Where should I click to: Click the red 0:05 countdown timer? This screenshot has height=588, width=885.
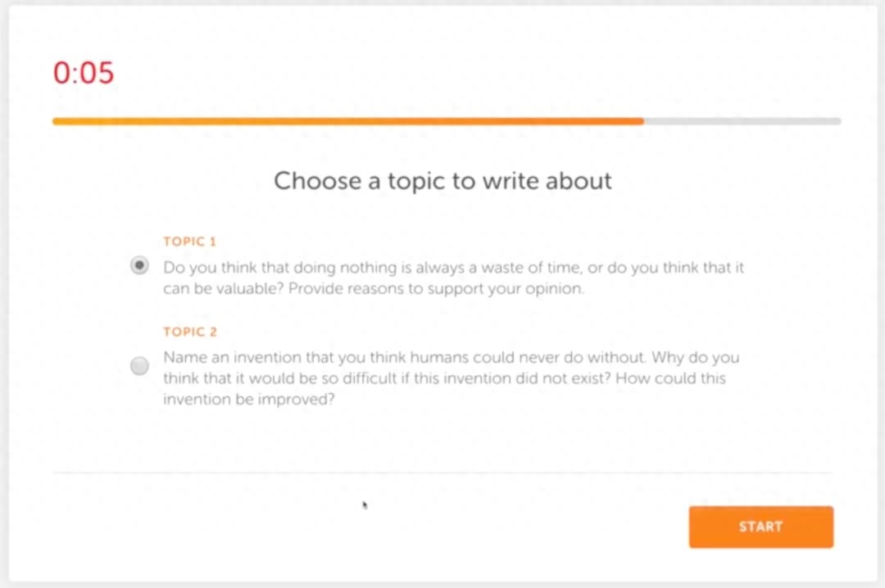click(x=84, y=73)
